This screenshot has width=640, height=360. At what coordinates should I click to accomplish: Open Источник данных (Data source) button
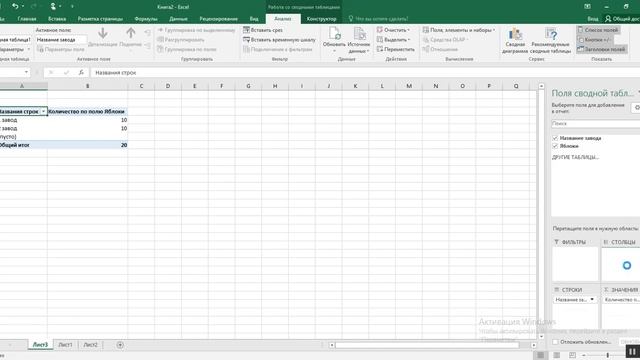click(x=359, y=40)
